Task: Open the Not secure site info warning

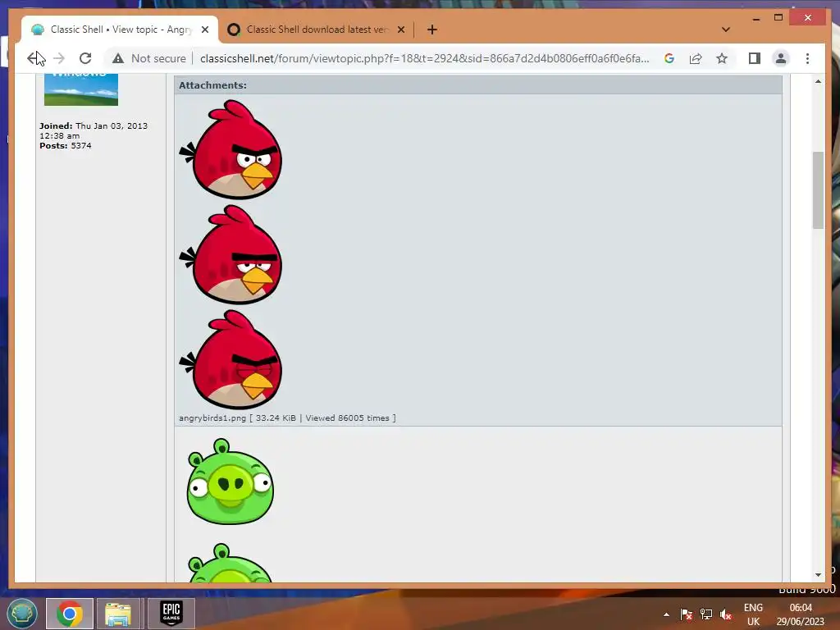Action: (x=149, y=58)
